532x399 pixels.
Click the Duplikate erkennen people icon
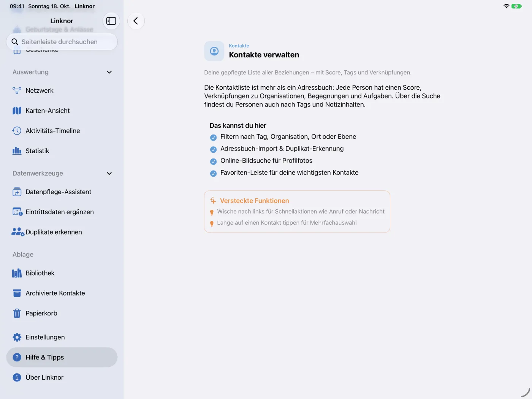point(18,232)
